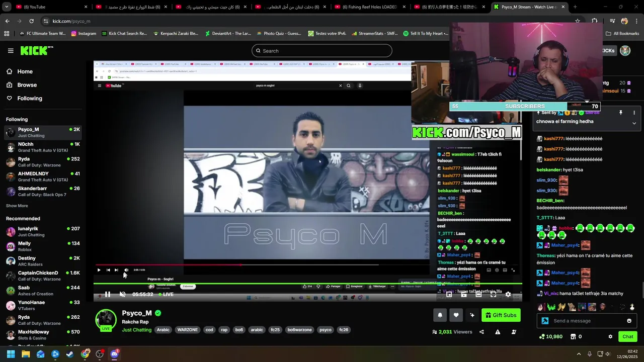Go back in browser history
The width and height of the screenshot is (644, 362).
tap(7, 21)
